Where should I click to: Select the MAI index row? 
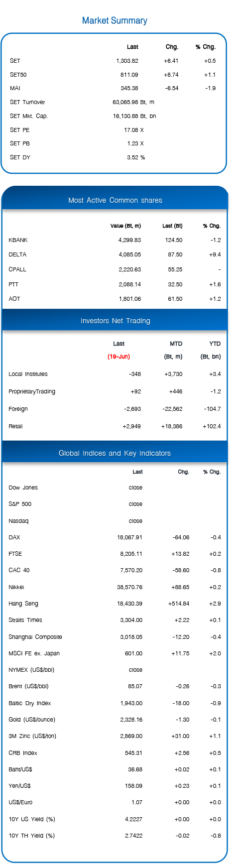click(113, 88)
